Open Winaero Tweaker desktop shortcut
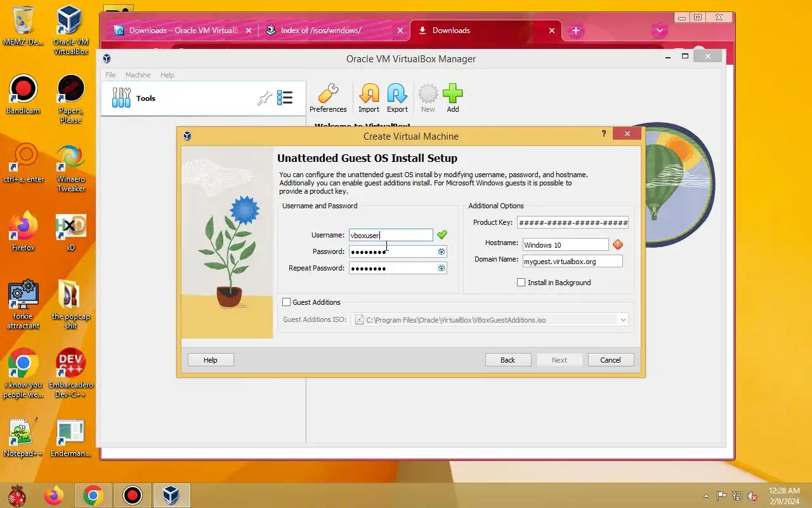This screenshot has width=812, height=508. (70, 168)
